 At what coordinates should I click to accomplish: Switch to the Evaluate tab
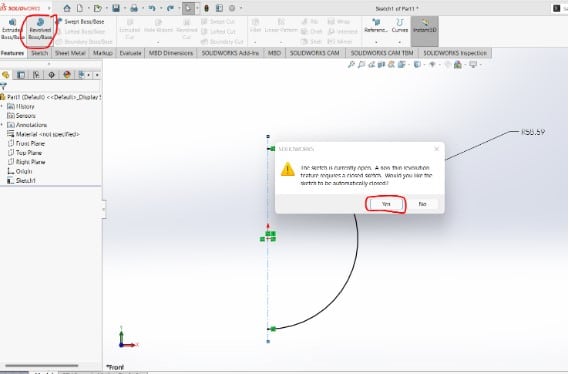pyautogui.click(x=130, y=53)
